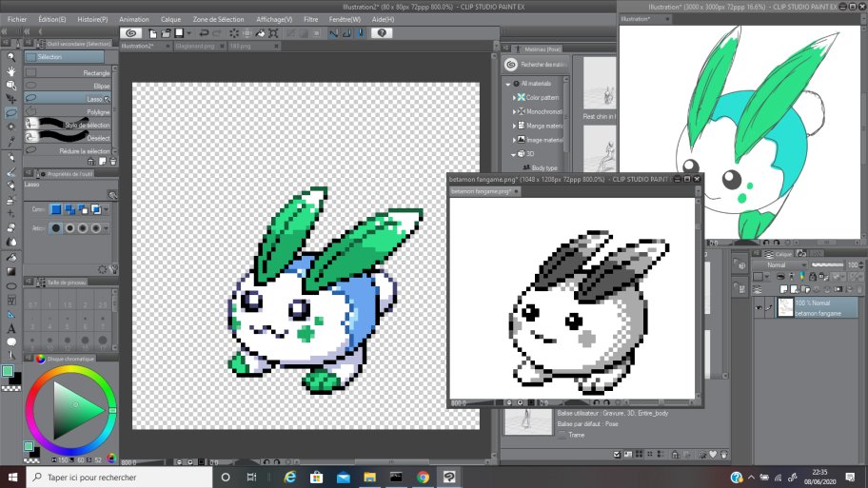Open the anti-aliasing options dropdown arrow

(106, 228)
